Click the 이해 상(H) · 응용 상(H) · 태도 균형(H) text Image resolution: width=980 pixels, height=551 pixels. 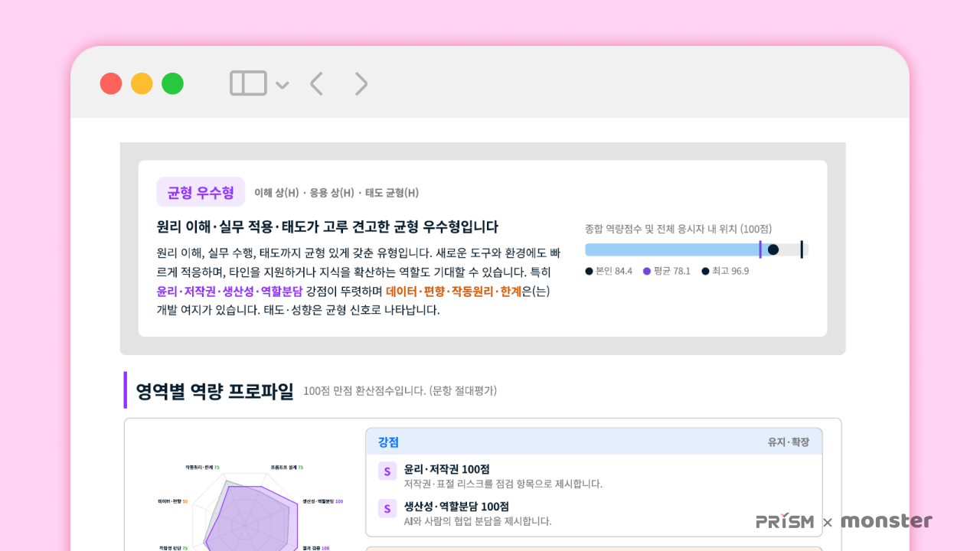point(337,193)
